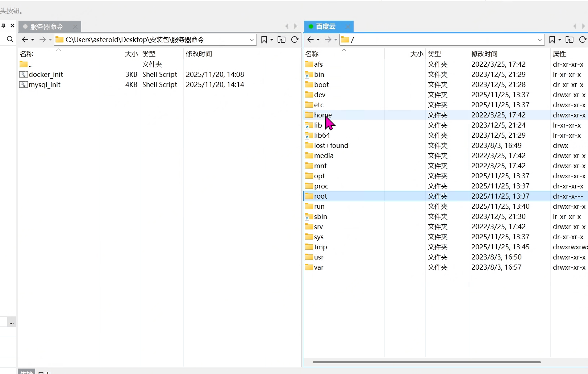Sort remote files by 修改时间 column
The width and height of the screenshot is (588, 374).
click(x=484, y=54)
